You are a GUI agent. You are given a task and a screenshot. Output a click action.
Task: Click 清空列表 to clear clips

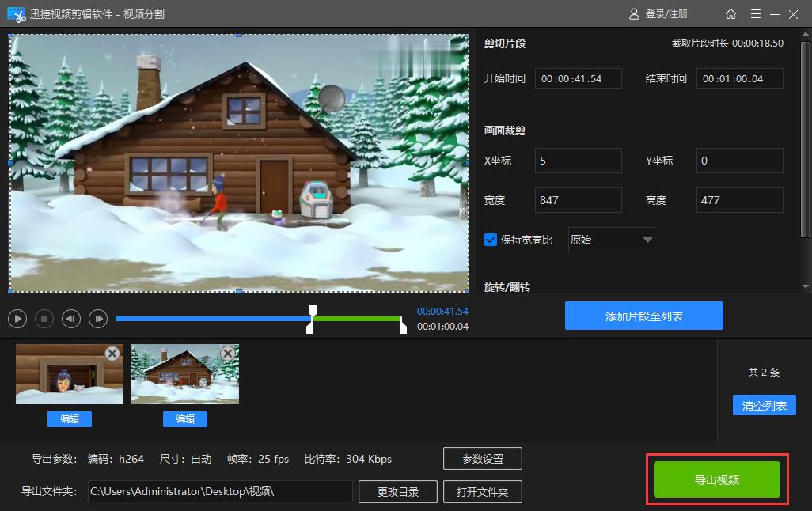point(763,405)
